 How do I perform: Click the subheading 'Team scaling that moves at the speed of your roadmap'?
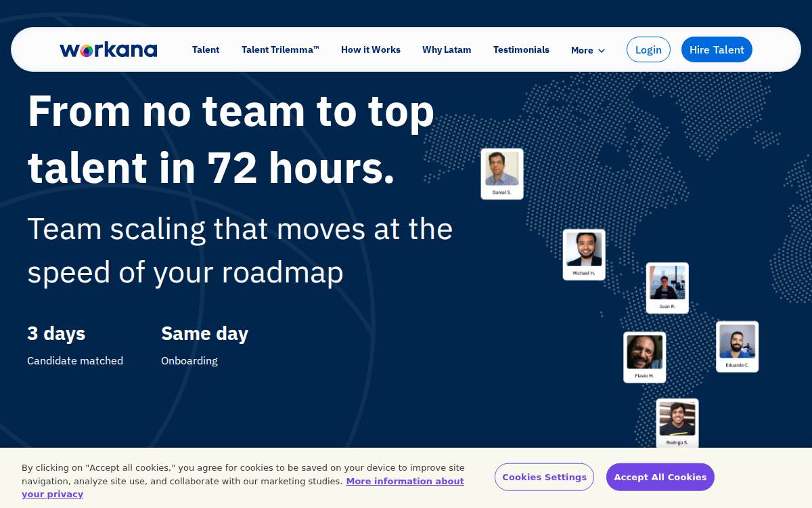pyautogui.click(x=240, y=251)
